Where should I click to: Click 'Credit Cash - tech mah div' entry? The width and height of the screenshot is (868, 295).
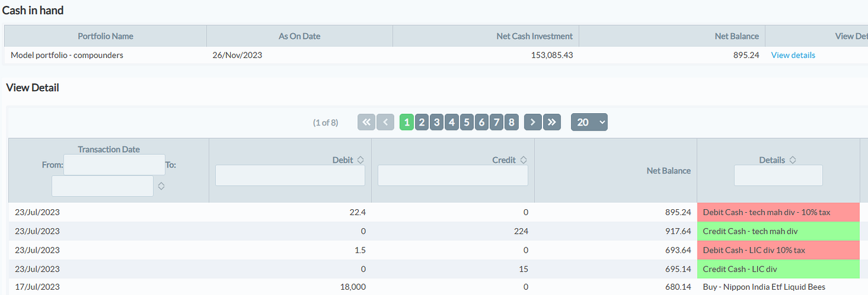pos(778,231)
